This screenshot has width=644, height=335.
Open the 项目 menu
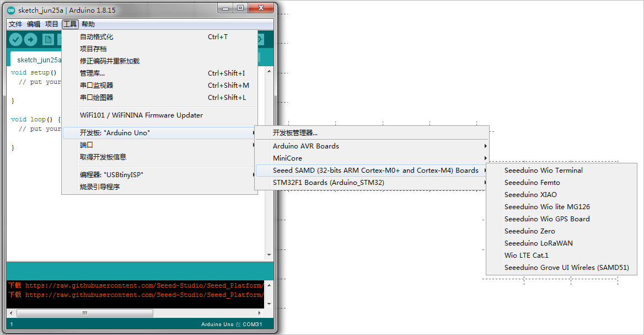click(x=52, y=24)
